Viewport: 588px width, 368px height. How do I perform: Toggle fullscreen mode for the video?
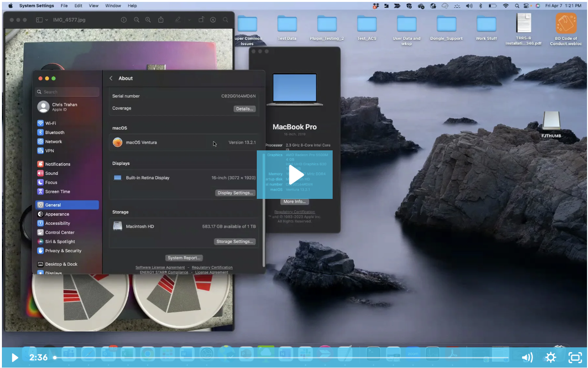point(575,357)
